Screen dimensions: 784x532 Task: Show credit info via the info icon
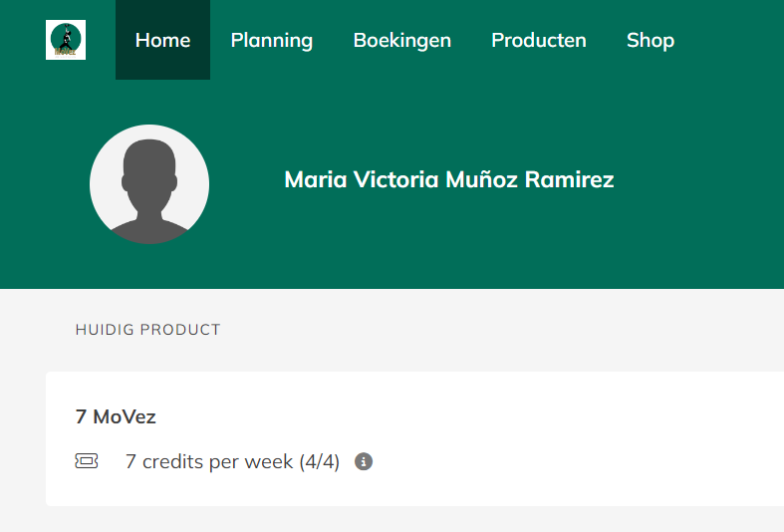pos(364,461)
